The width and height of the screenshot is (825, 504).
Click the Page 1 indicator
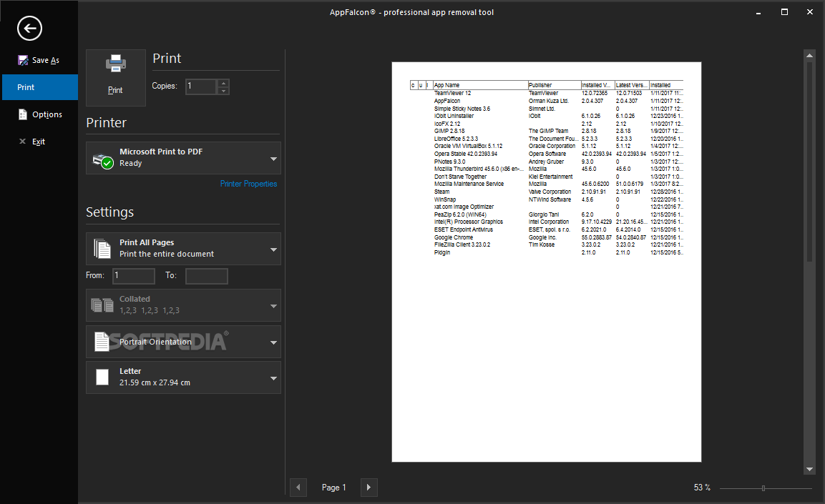point(334,488)
